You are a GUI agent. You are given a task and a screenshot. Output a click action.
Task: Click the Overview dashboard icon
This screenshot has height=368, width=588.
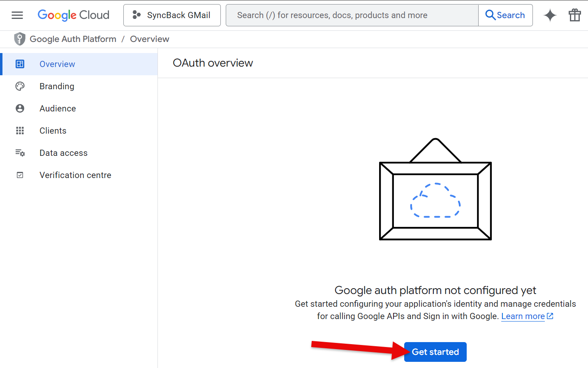(x=20, y=64)
